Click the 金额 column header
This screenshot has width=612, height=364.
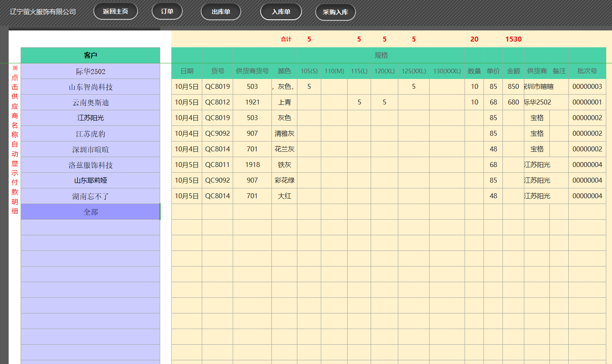coord(513,71)
